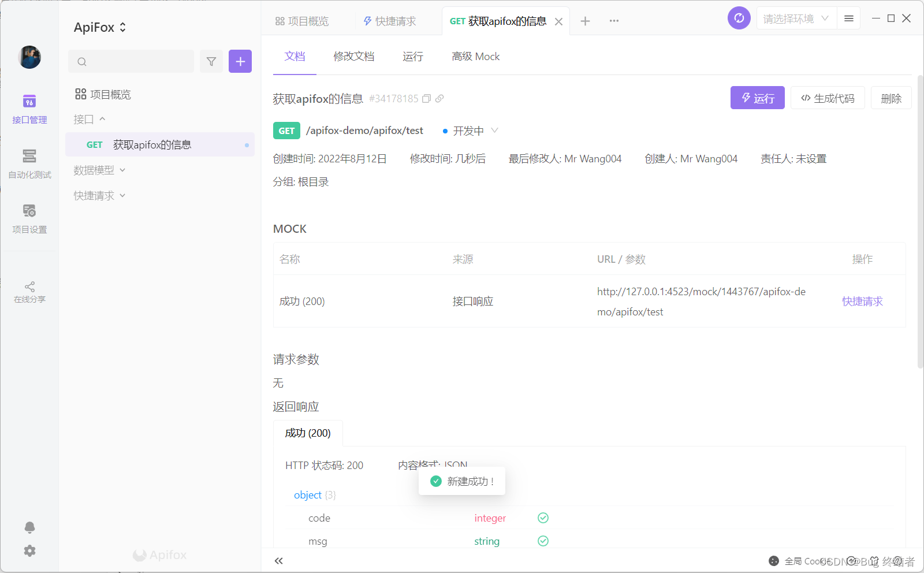Open the notifications bell icon
The image size is (924, 573).
(29, 527)
